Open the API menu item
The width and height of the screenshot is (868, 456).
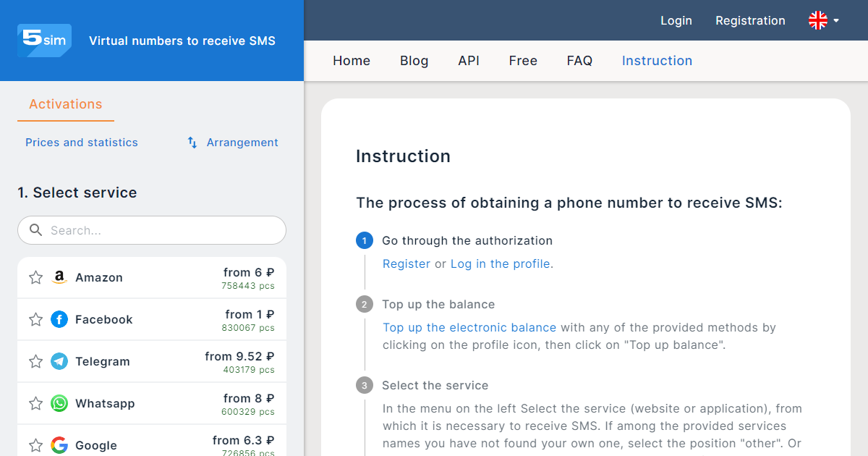point(469,61)
